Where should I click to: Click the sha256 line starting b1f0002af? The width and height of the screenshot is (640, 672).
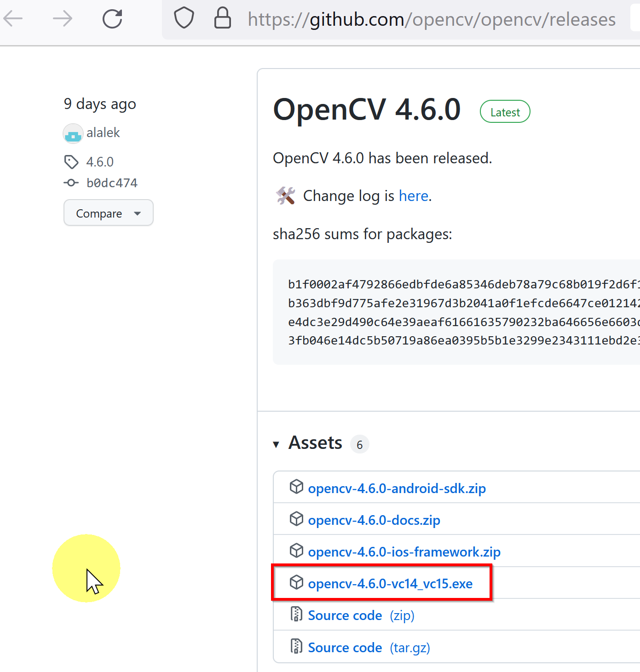(x=464, y=284)
